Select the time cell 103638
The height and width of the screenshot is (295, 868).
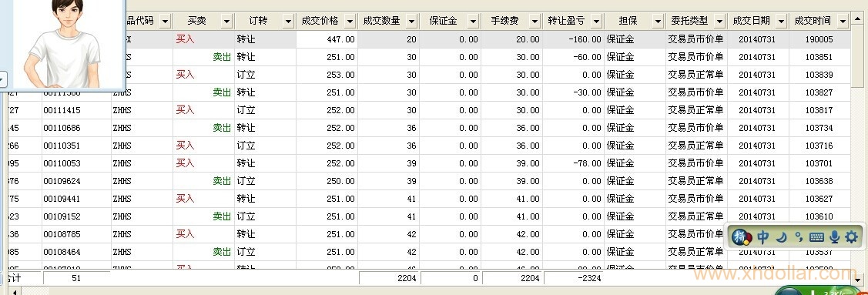coord(819,181)
